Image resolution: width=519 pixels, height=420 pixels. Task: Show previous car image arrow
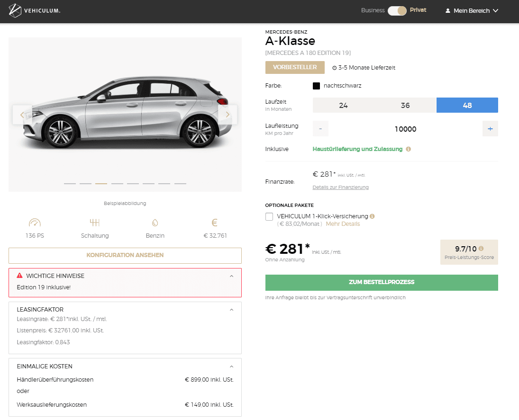pos(22,115)
